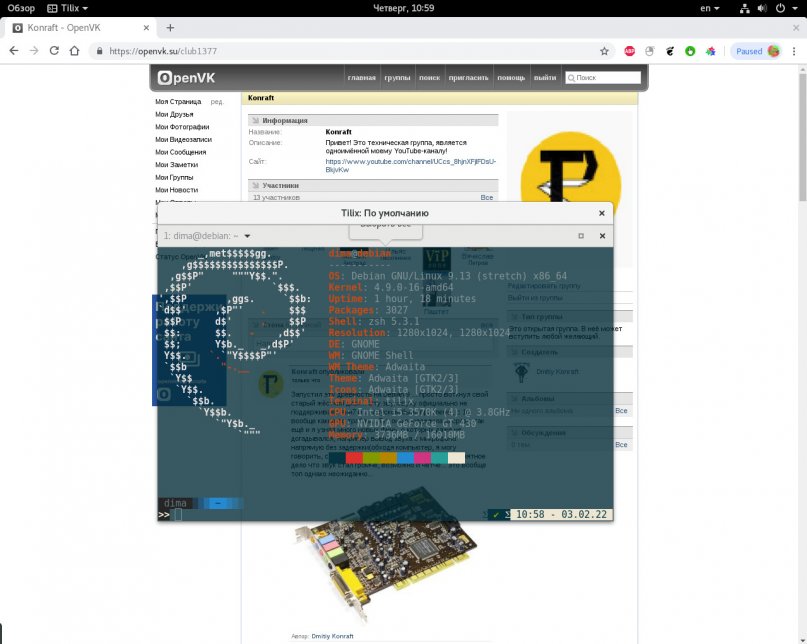Viewport: 807px width, 644px height.
Task: Open Мои Друзья in sidebar
Action: 174,114
